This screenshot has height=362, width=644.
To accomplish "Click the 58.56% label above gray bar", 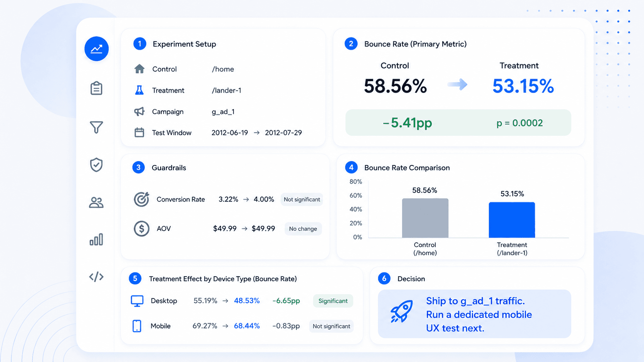I will 424,190.
